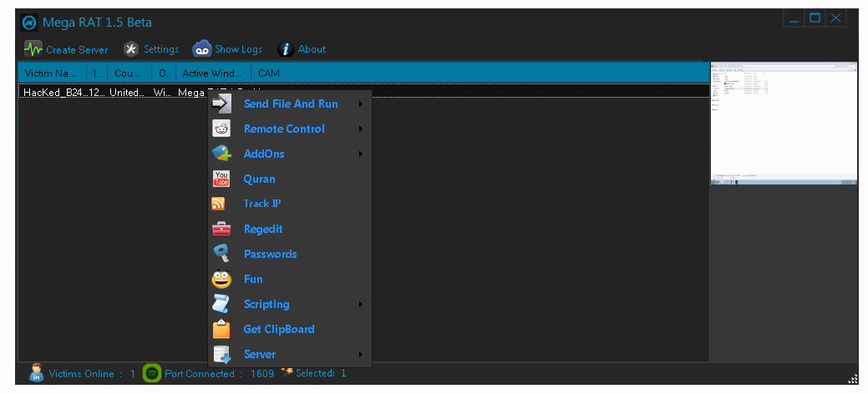This screenshot has height=394, width=868.
Task: Choose Fun from the context menu
Action: pyautogui.click(x=253, y=279)
